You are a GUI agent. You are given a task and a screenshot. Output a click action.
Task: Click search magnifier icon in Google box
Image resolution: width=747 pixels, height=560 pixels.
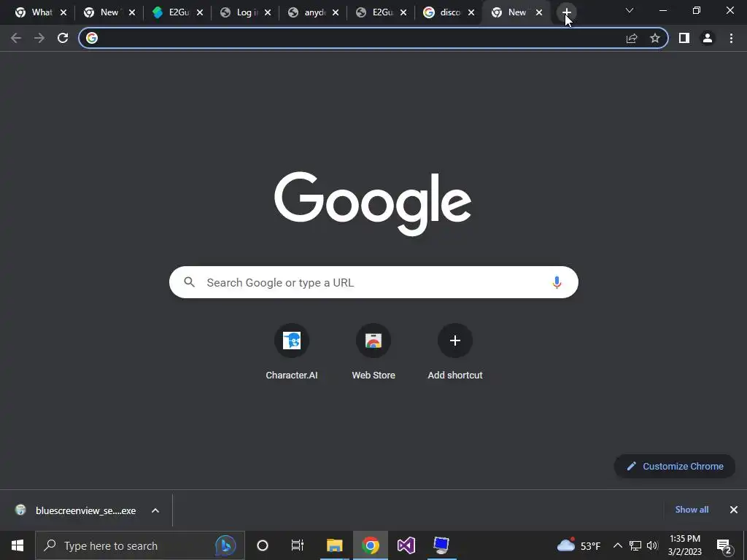190,282
